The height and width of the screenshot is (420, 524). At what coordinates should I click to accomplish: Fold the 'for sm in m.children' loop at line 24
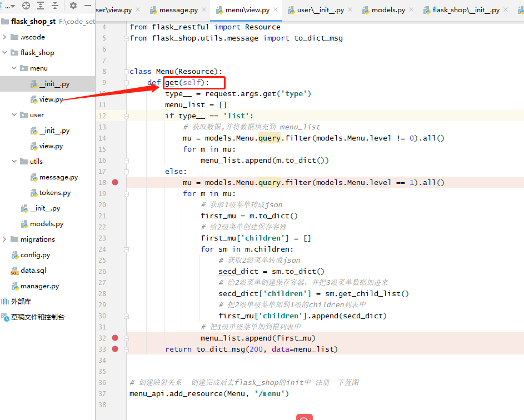[x=126, y=249]
